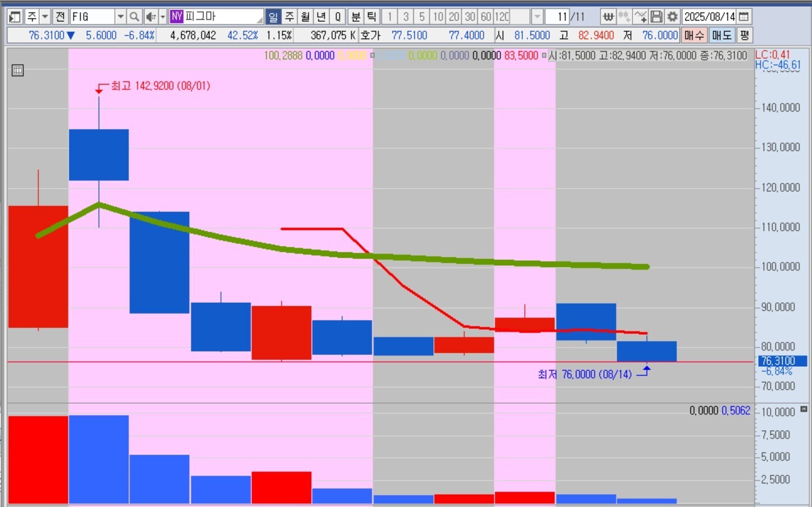Click the volume value 4,678,042

coord(193,35)
